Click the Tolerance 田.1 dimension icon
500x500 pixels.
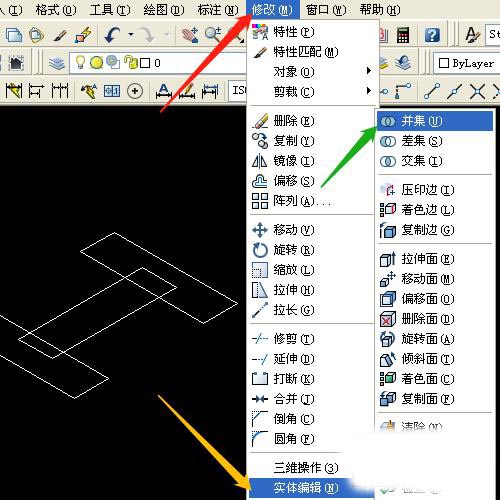pos(112,91)
